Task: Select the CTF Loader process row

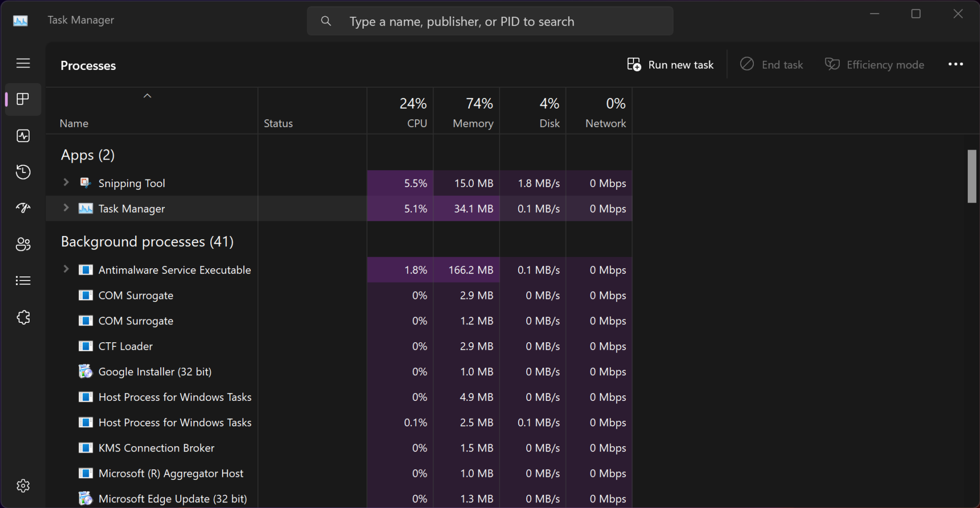Action: click(126, 346)
